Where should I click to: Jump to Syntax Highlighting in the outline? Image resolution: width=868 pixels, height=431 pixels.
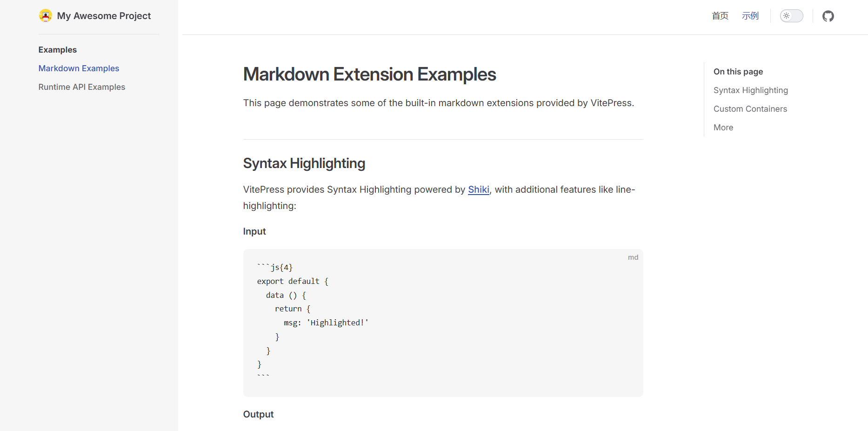751,90
